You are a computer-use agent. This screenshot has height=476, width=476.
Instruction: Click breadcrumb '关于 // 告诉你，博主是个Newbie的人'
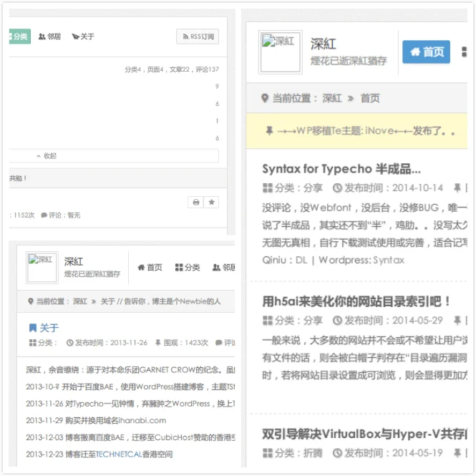[160, 301]
